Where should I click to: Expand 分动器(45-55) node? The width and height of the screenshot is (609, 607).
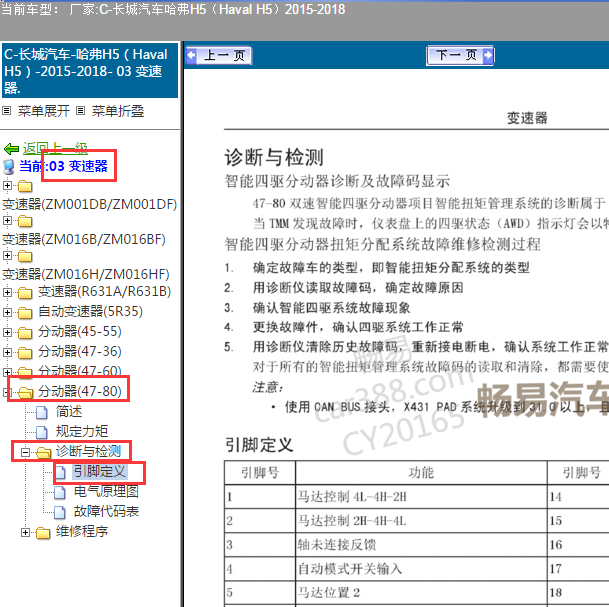7,332
